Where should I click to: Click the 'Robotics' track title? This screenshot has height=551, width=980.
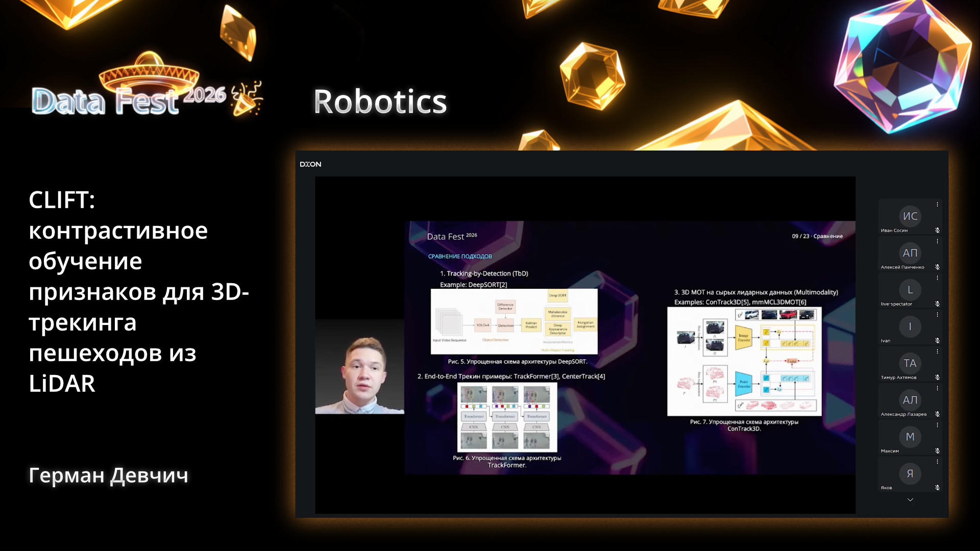[380, 101]
